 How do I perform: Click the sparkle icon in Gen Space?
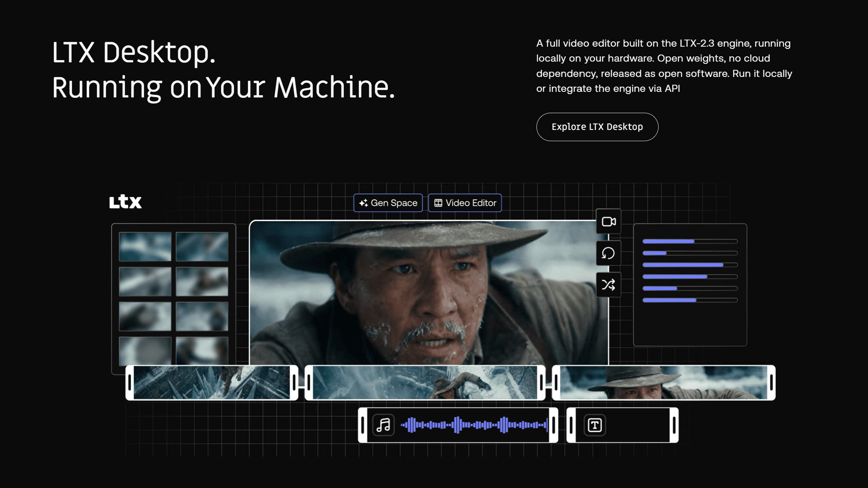pos(363,203)
